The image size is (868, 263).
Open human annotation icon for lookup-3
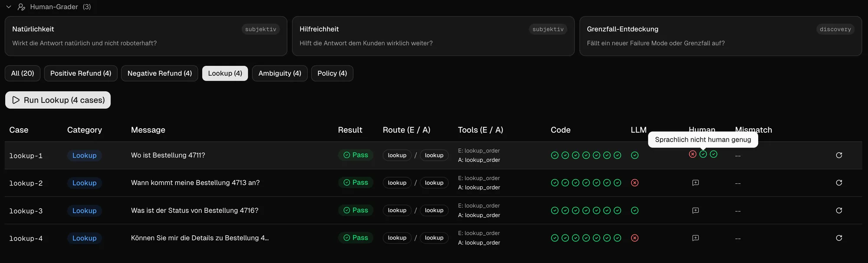pyautogui.click(x=695, y=211)
